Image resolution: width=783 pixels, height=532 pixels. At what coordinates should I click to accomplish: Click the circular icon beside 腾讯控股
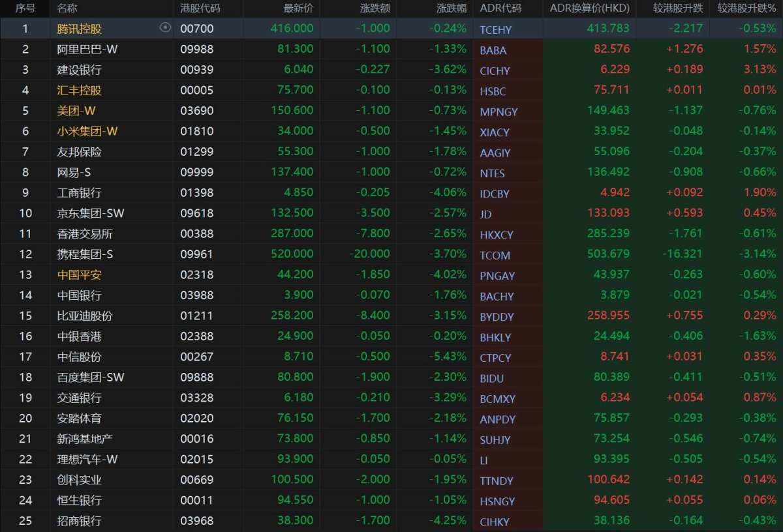pos(165,27)
